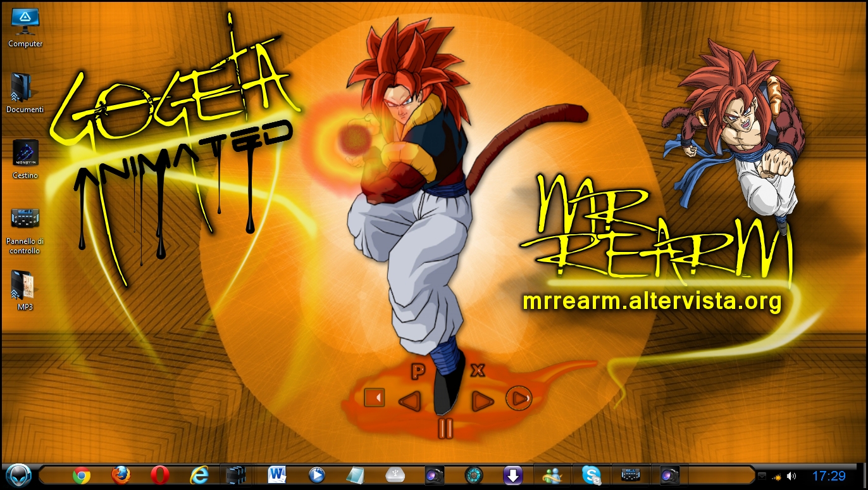Click the dark cube icon beside Internet Explorer
The height and width of the screenshot is (490, 868).
235,475
